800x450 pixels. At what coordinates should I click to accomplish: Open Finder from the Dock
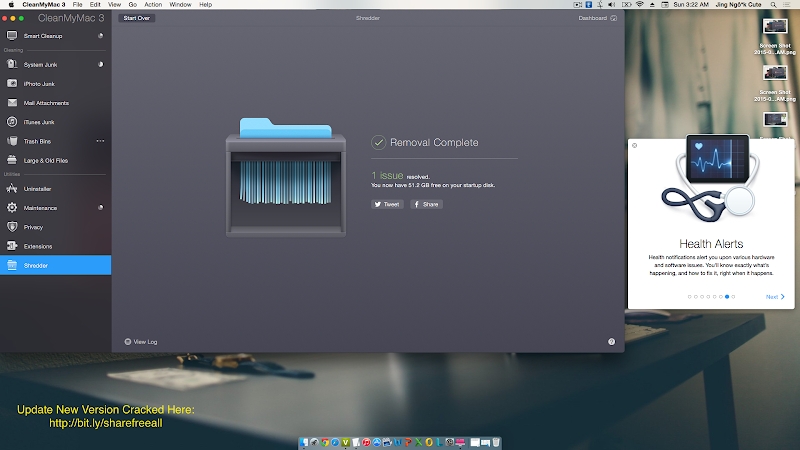(304, 442)
